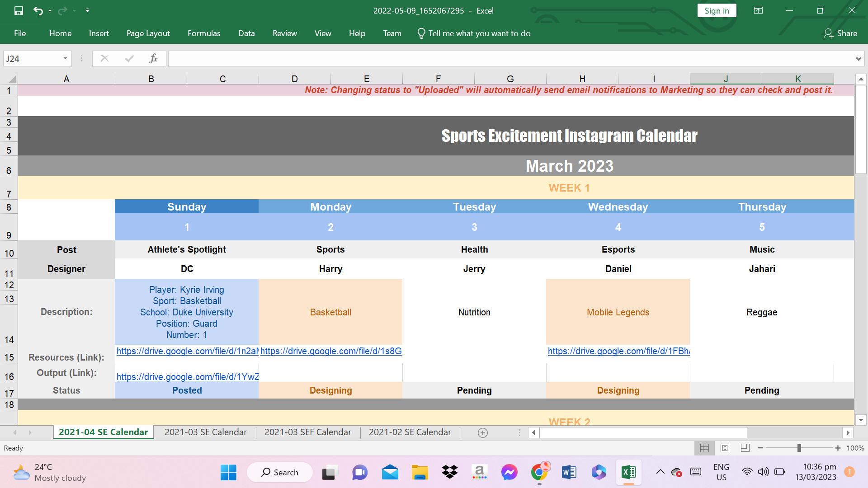This screenshot has width=868, height=488.
Task: Open the Team ribbon tab
Action: click(x=392, y=33)
